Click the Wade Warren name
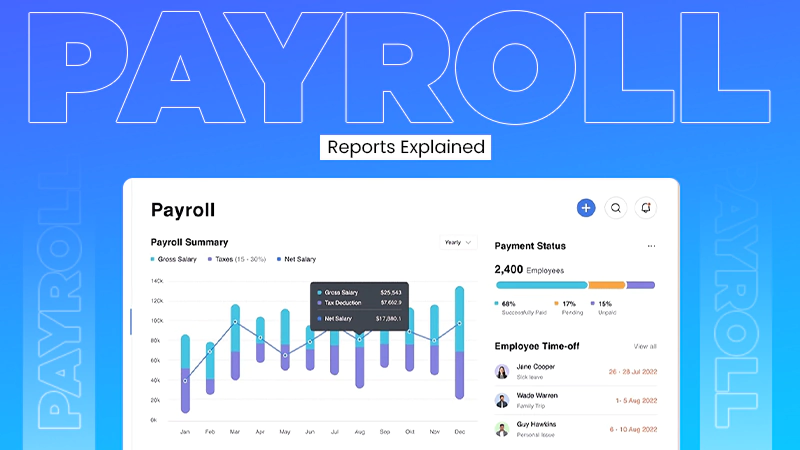 (537, 395)
